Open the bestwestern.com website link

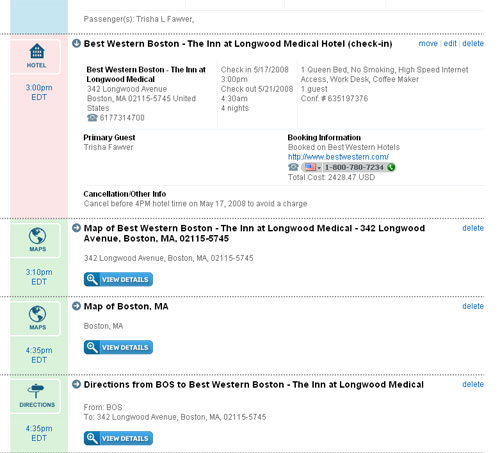[338, 157]
